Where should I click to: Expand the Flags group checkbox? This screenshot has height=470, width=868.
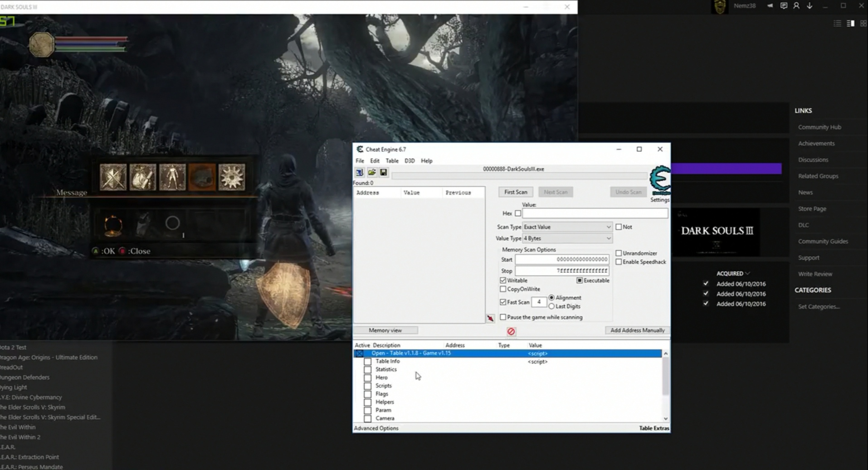click(368, 394)
